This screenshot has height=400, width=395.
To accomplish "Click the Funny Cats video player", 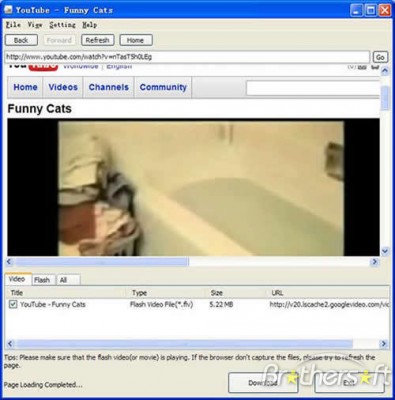I will 193,187.
